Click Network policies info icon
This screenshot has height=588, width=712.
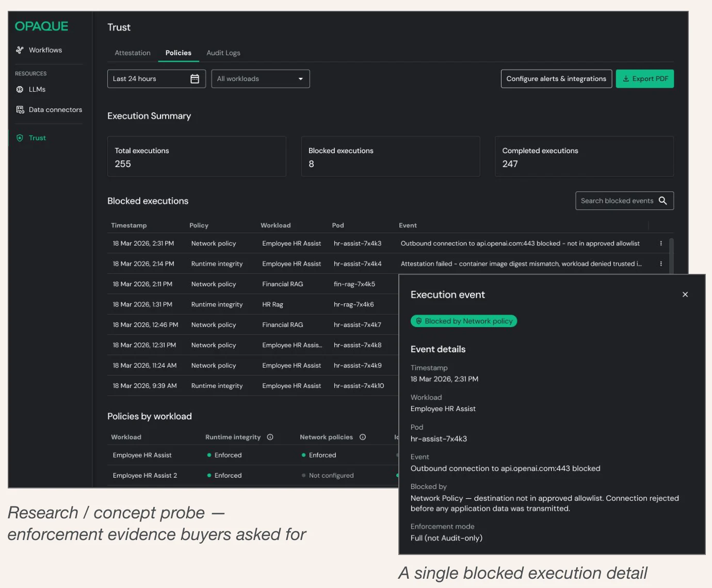363,437
